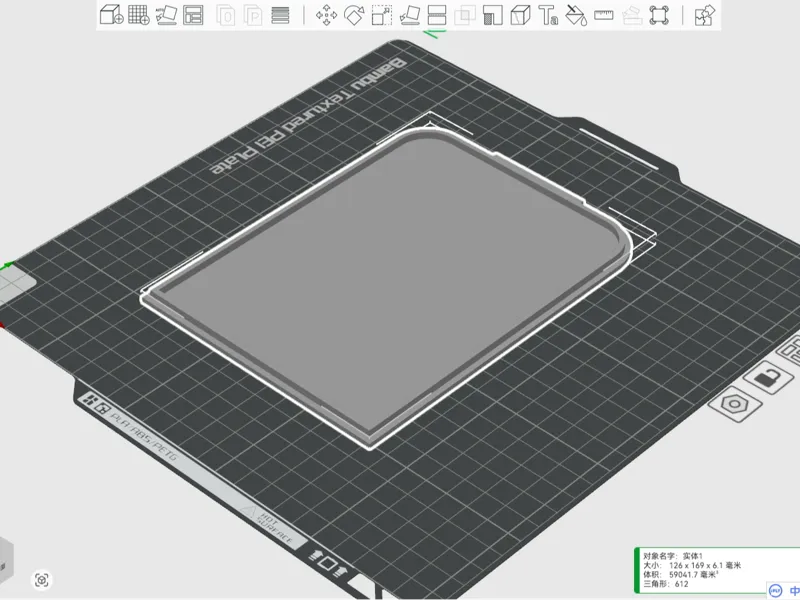Click the size 126 x 169 x 6.1 text

(x=705, y=565)
